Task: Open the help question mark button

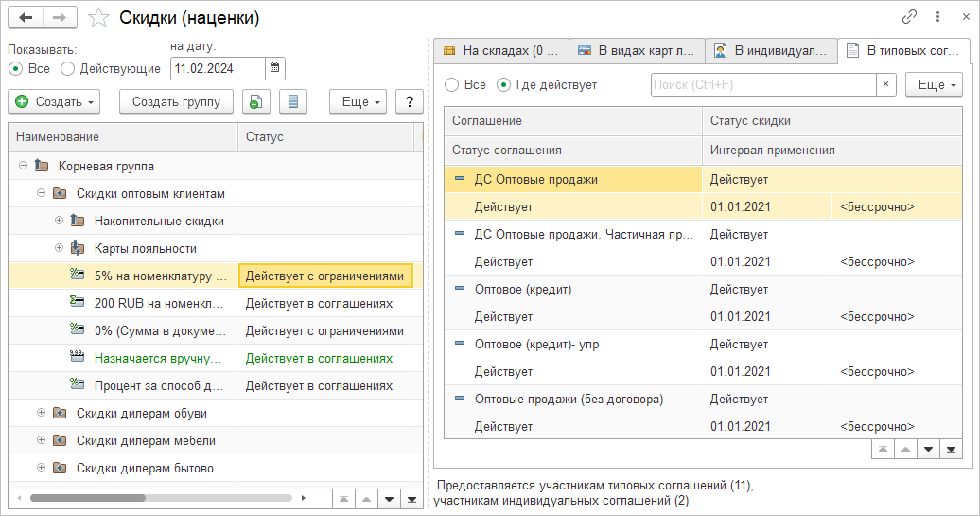Action: point(409,101)
